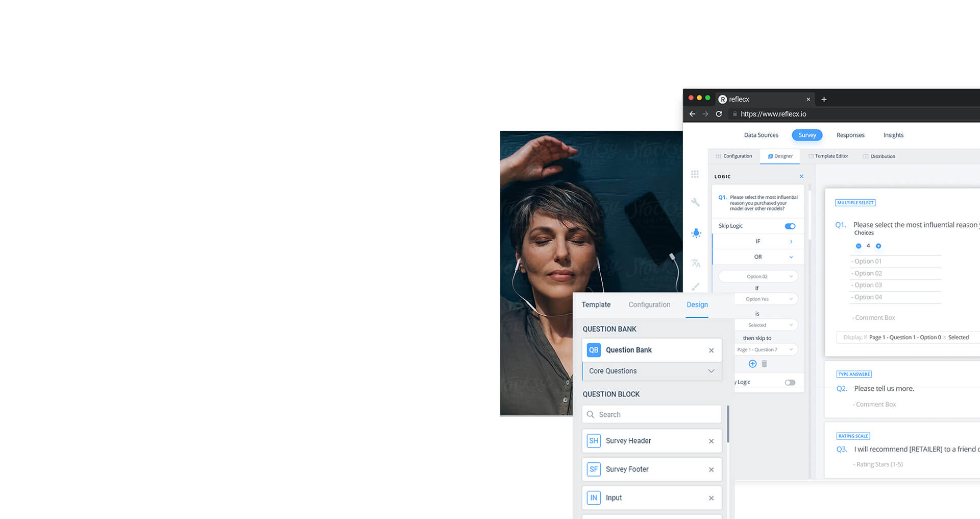The width and height of the screenshot is (980, 519).
Task: Go to the Responses tab
Action: point(850,135)
